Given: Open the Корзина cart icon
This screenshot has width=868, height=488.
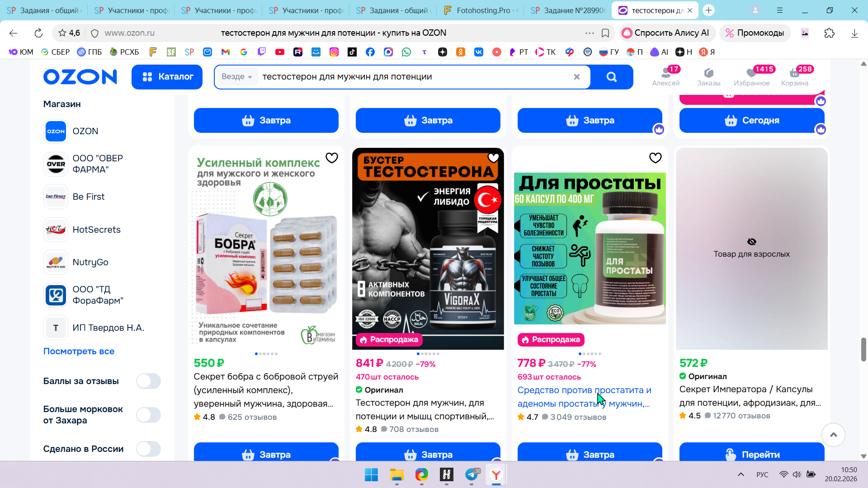Looking at the screenshot, I should pos(794,76).
